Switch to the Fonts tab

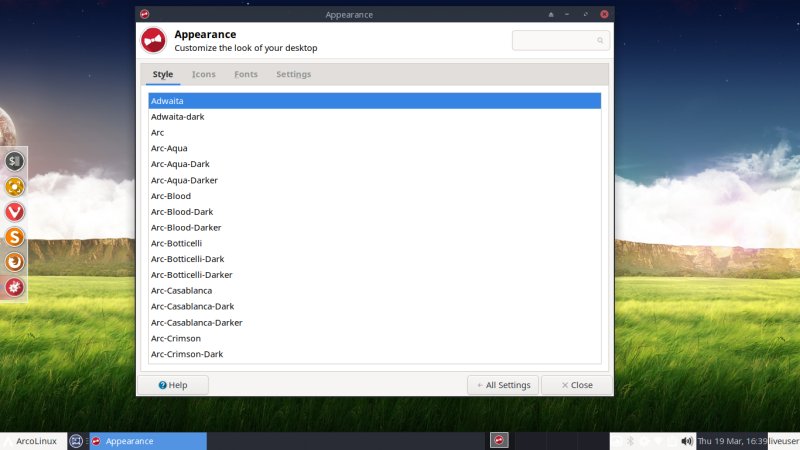246,74
